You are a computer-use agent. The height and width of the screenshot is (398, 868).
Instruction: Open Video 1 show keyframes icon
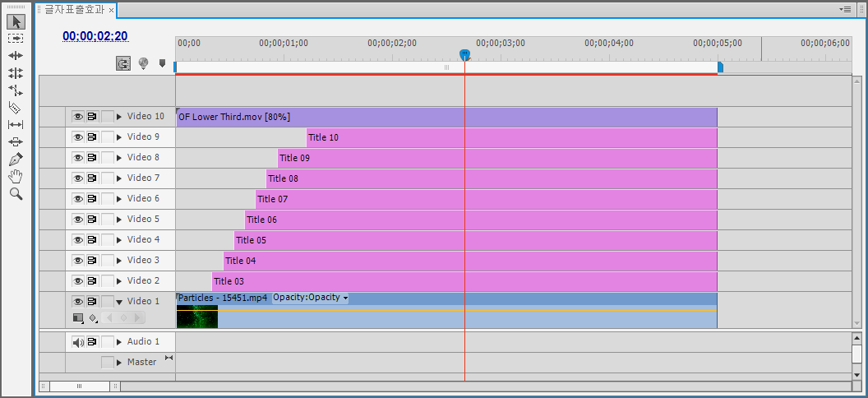tap(93, 317)
